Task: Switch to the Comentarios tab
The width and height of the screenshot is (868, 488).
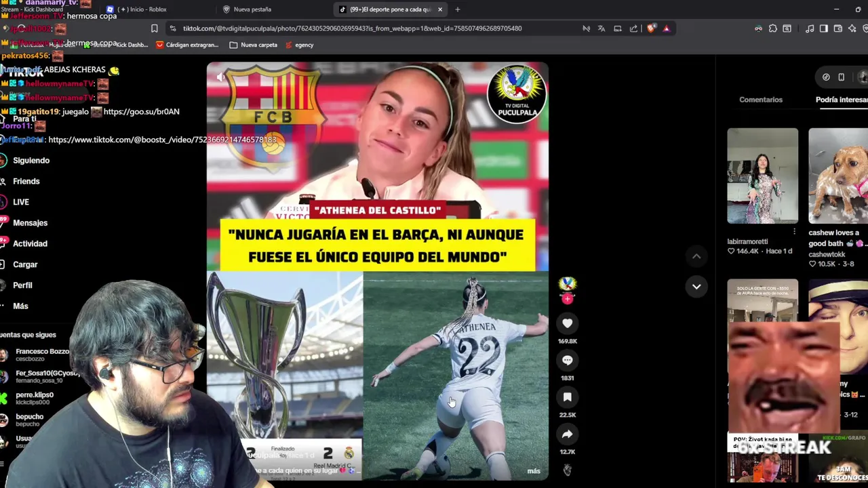Action: (761, 100)
